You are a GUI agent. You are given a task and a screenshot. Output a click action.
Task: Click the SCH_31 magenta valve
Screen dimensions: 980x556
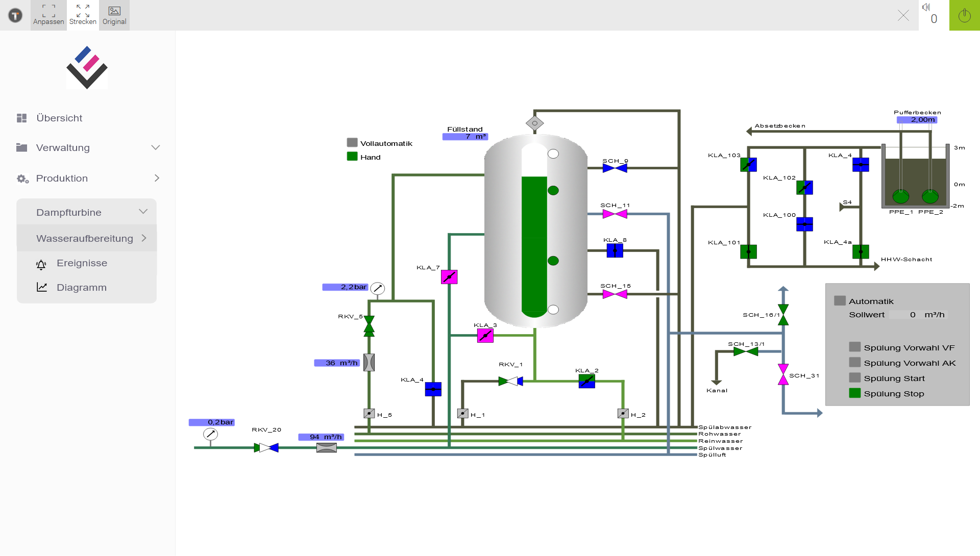point(783,374)
